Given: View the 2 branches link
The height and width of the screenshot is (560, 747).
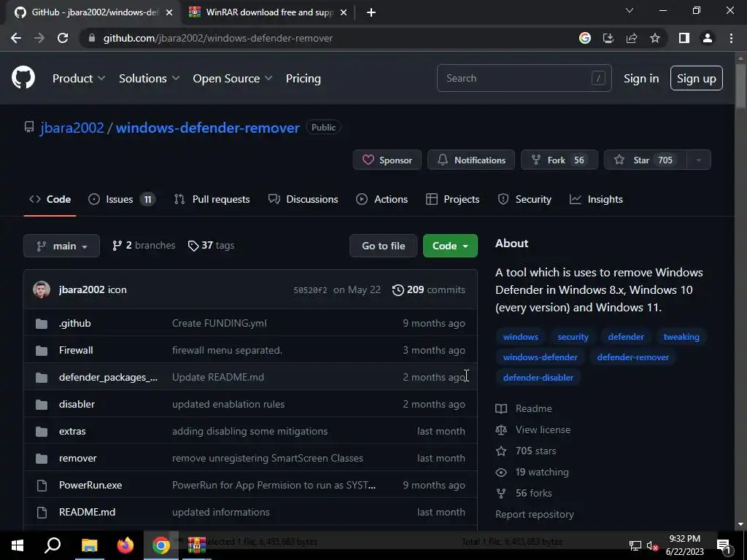Looking at the screenshot, I should point(144,245).
